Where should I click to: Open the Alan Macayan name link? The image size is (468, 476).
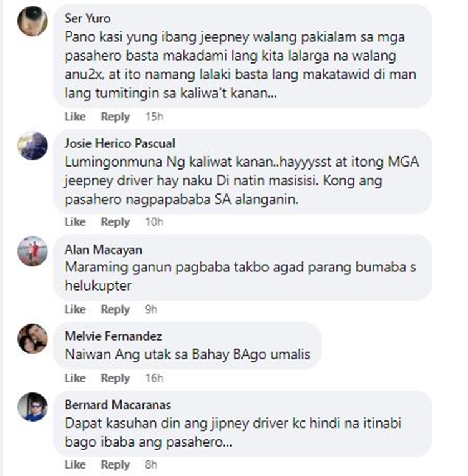103,250
